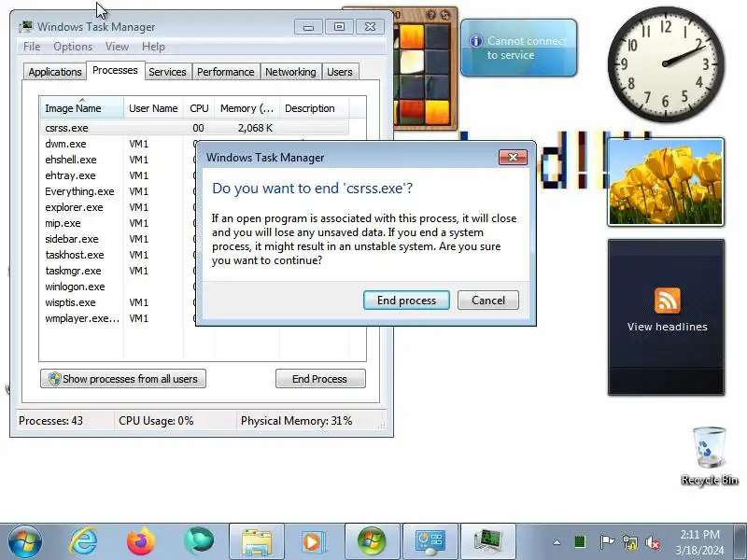Open Windows Media Center taskbar icon

pos(372,541)
